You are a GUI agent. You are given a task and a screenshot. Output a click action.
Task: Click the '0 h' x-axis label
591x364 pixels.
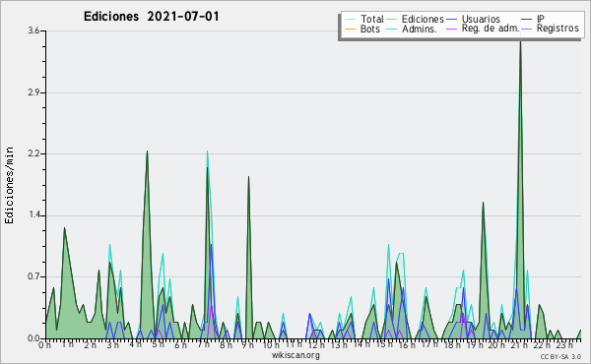point(44,344)
